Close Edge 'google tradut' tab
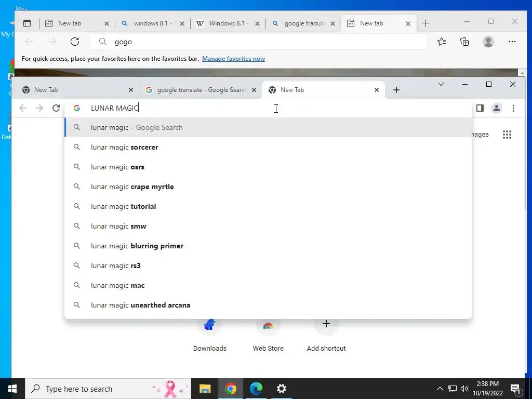 (332, 23)
